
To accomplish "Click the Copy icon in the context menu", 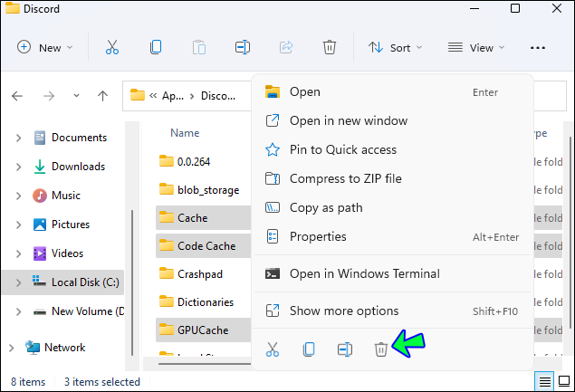I will coord(309,349).
